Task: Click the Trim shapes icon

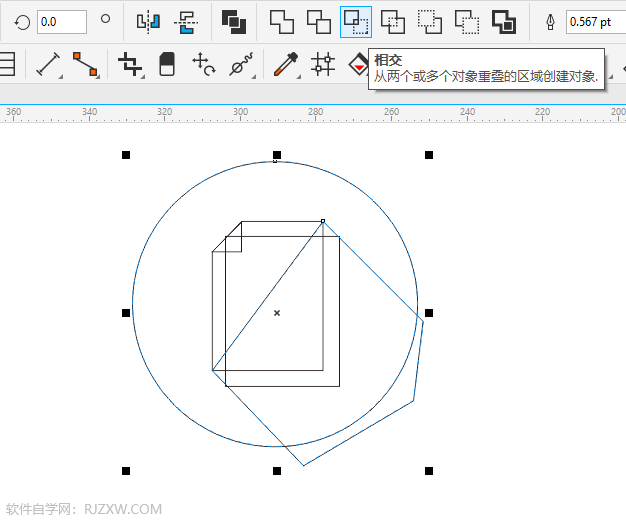Action: point(319,21)
